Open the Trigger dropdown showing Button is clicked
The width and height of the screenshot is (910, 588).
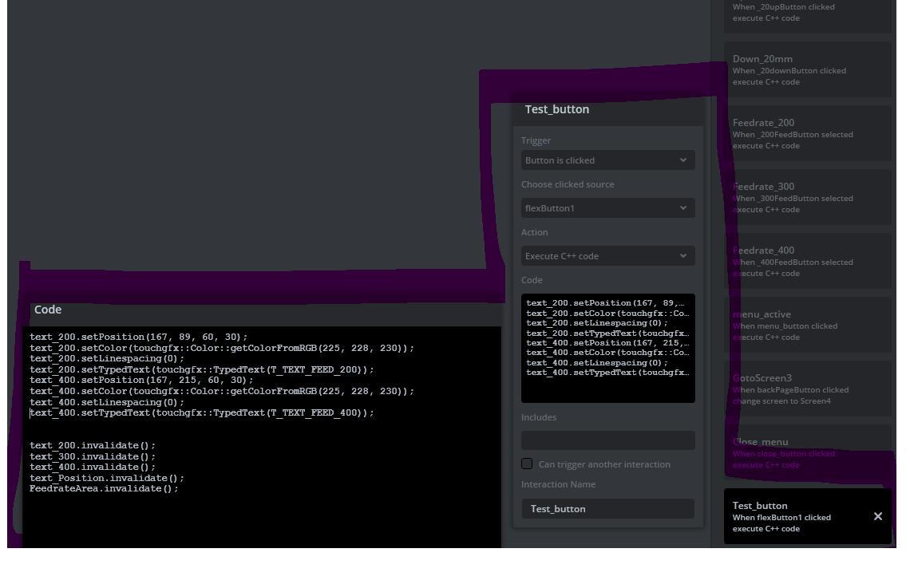pos(607,160)
